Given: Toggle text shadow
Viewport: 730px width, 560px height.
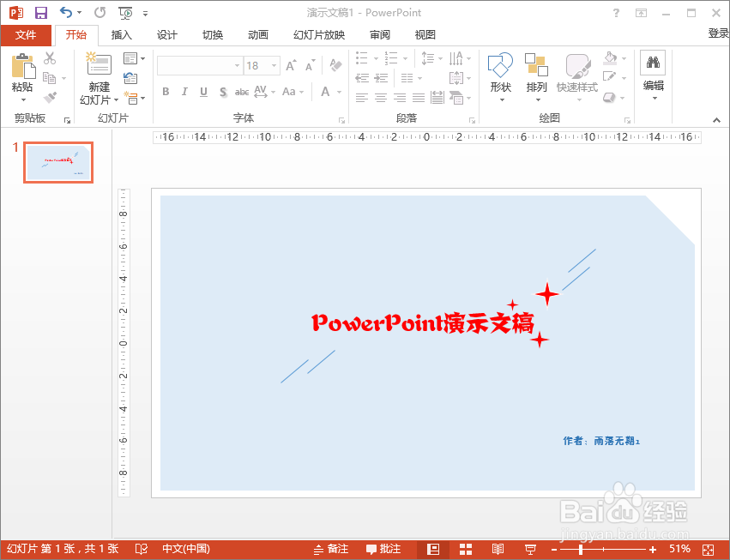Looking at the screenshot, I should (223, 92).
